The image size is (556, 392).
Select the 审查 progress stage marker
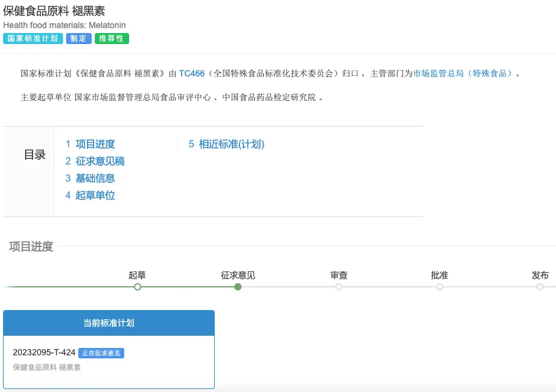tap(339, 287)
